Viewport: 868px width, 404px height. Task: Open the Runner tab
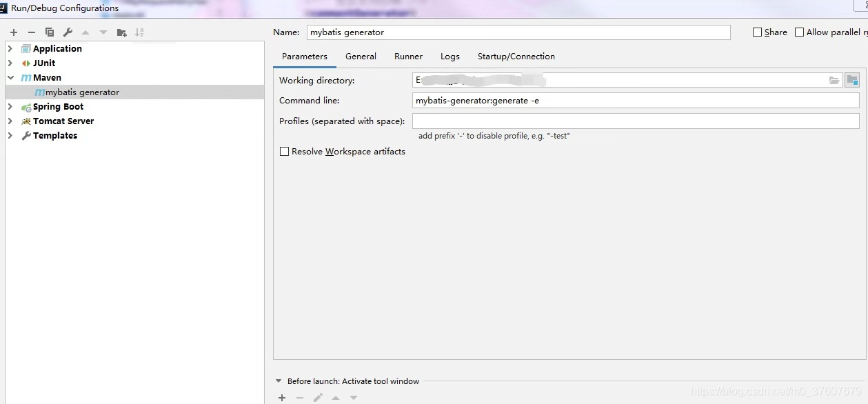409,57
